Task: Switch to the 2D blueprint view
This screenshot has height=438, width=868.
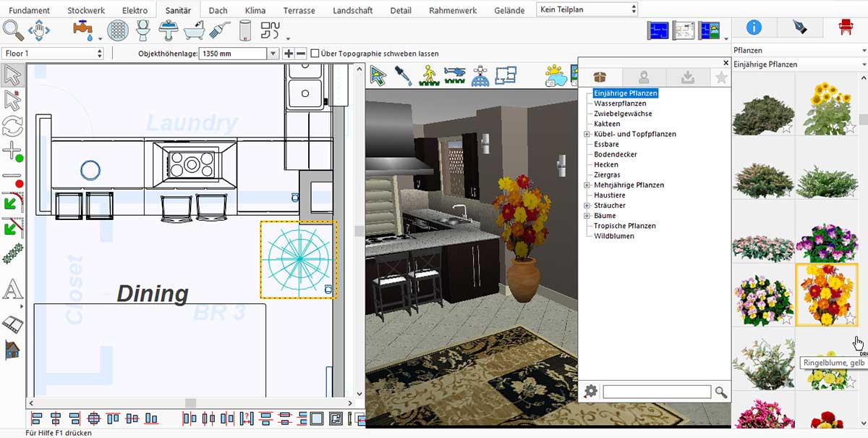Action: 658,30
